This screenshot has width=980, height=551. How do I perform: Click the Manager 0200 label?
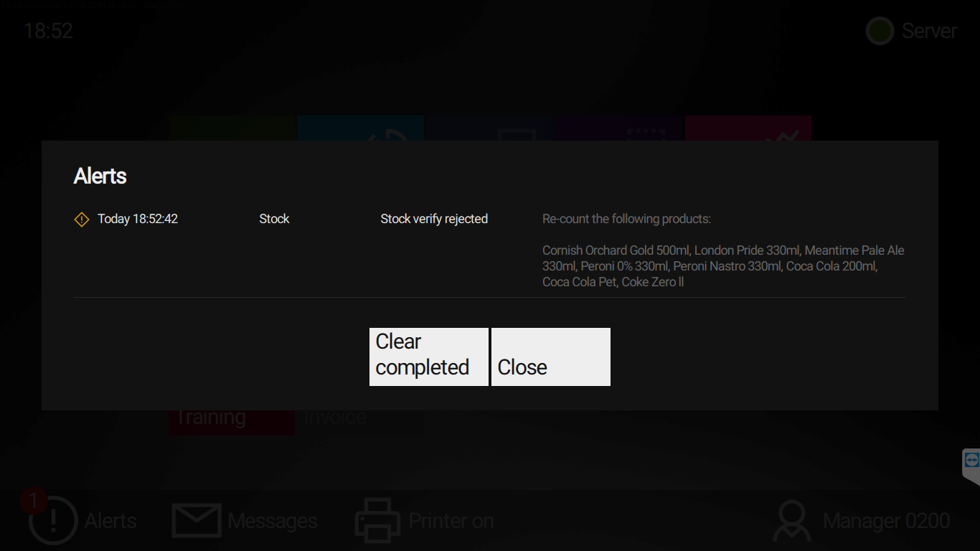click(886, 521)
